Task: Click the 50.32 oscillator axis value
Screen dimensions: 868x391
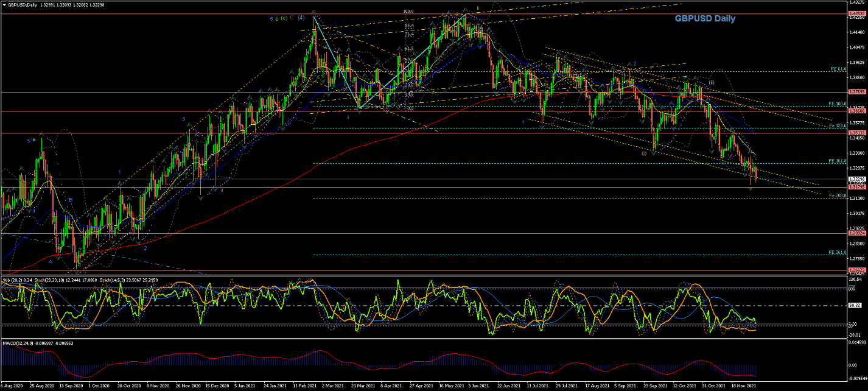Action: 854,306
